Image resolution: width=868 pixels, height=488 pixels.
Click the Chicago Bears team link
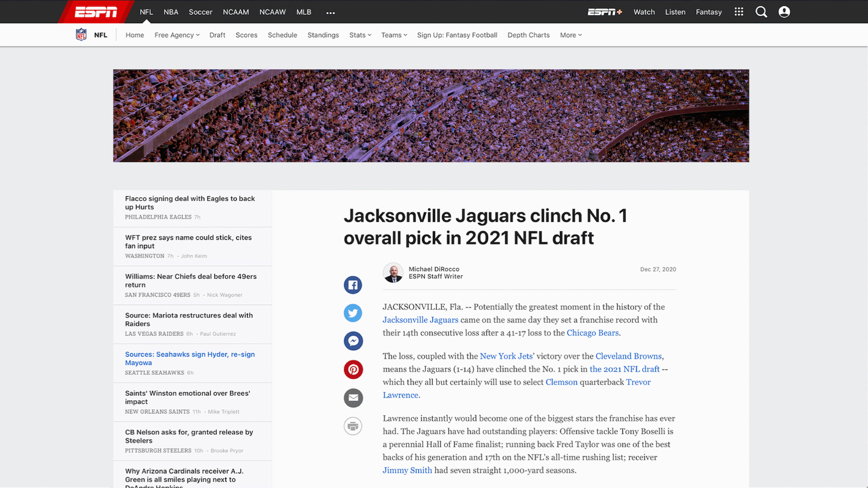(x=593, y=333)
